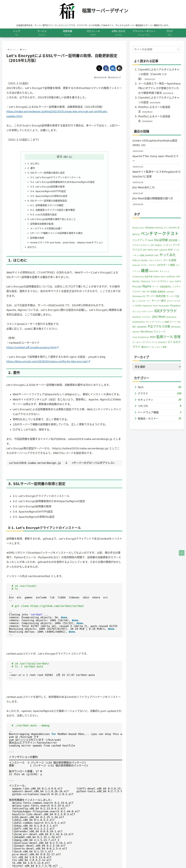Jump to 3-1 client install in contents
Image resolution: width=186 pixels, height=868 pixels.
click(x=55, y=177)
